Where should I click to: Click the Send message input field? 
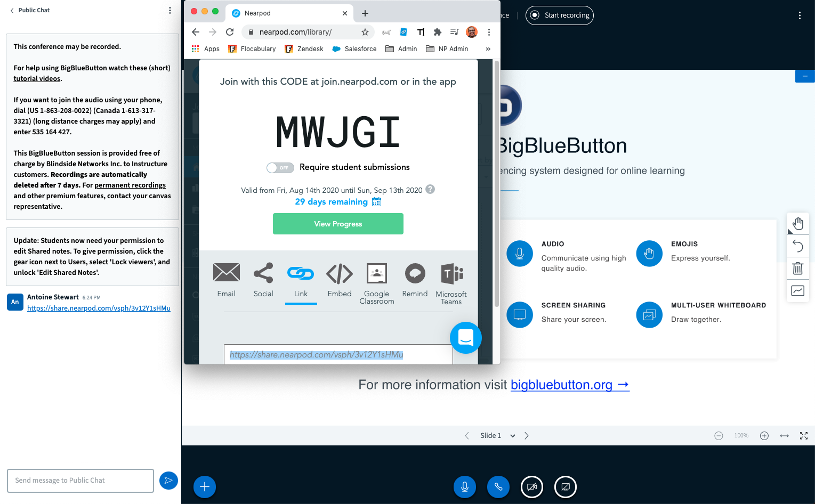[80, 481]
